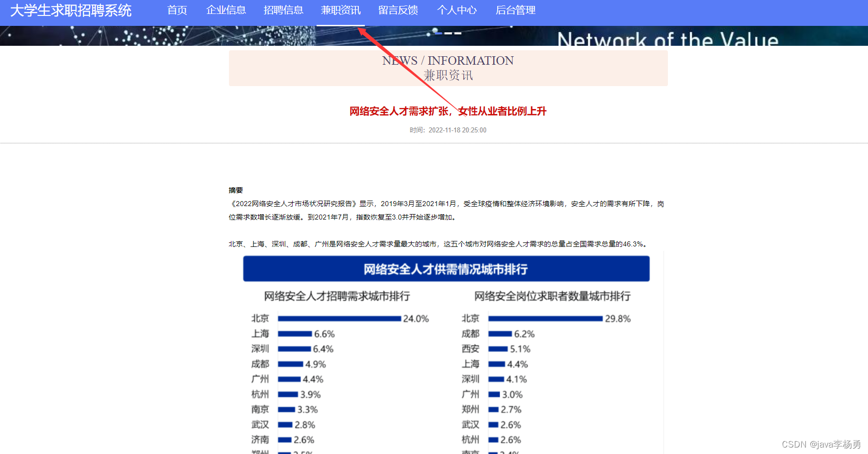Image resolution: width=868 pixels, height=454 pixels.
Task: Select the second carousel indicator dash
Action: coord(448,33)
